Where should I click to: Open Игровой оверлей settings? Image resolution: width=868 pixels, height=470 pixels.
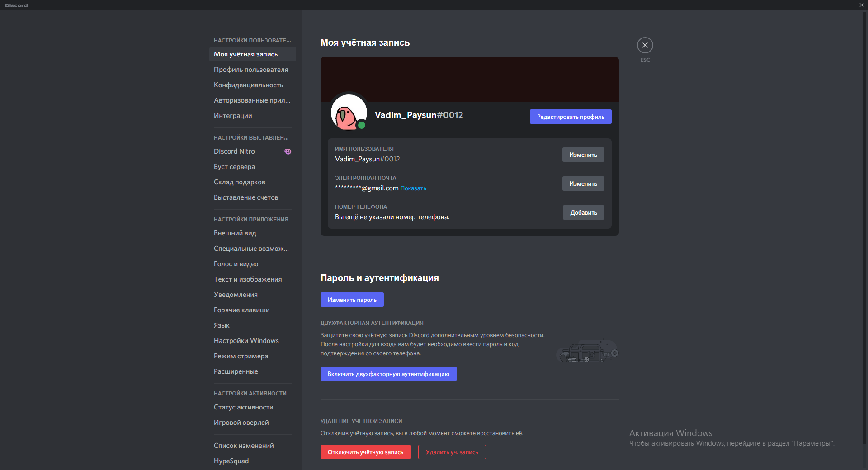click(x=252, y=423)
